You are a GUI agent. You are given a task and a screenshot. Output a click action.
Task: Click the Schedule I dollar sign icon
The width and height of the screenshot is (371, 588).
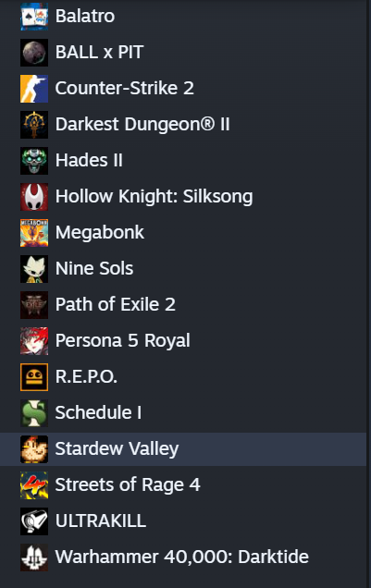[34, 413]
